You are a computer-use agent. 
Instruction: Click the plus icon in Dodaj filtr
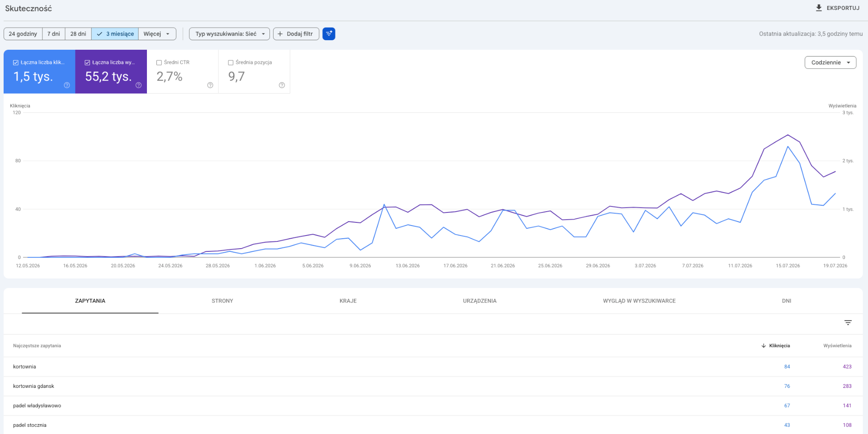280,34
